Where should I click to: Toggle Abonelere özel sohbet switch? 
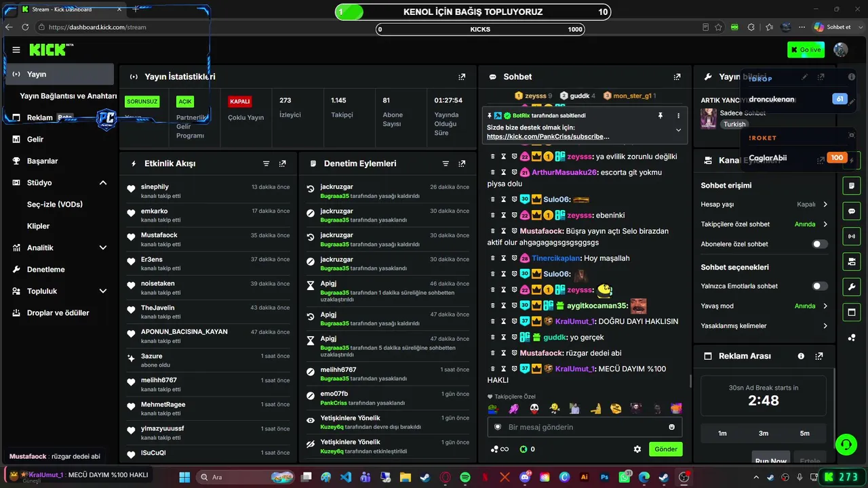[x=820, y=244]
